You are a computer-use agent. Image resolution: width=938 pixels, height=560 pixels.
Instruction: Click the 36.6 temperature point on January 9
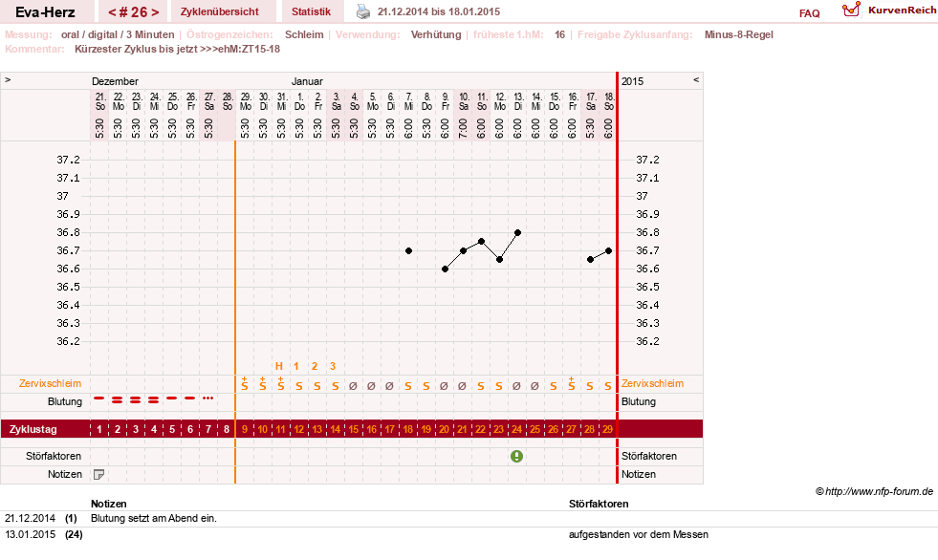pyautogui.click(x=445, y=269)
